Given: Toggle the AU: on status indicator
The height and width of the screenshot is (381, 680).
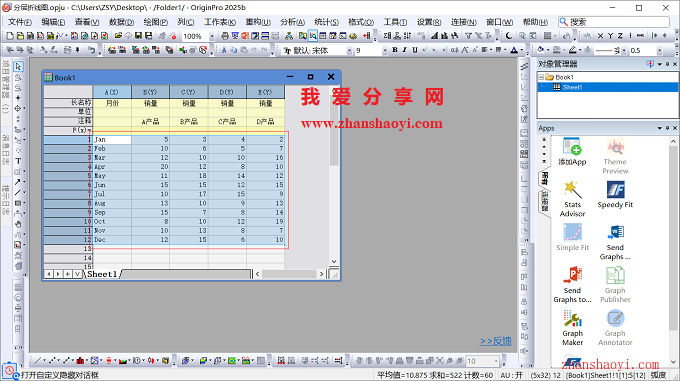Looking at the screenshot, I should click(512, 375).
